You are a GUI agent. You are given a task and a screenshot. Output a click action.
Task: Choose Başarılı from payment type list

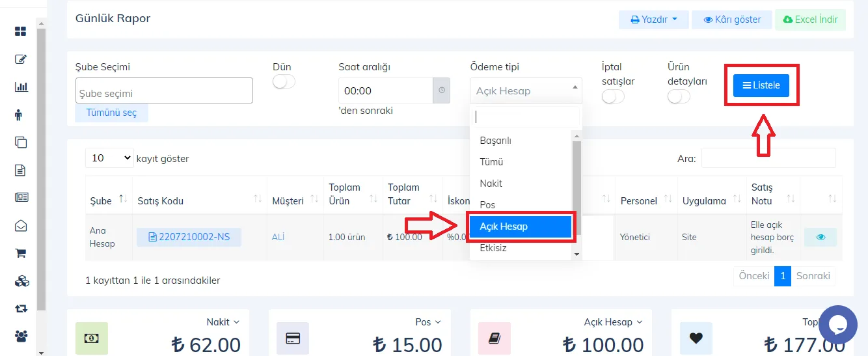tap(521, 141)
